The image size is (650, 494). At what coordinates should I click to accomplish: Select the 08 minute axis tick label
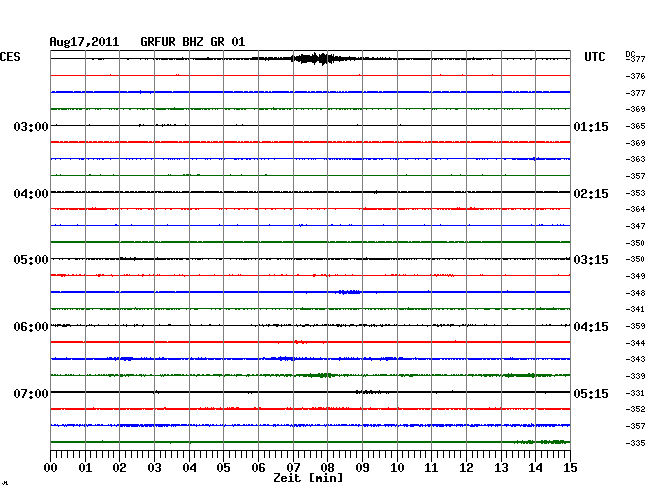point(327,467)
